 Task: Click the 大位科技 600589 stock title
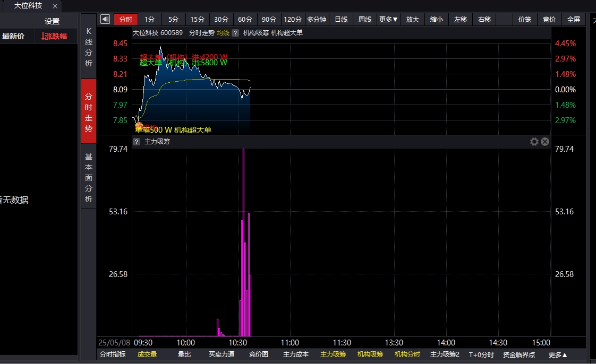(157, 33)
